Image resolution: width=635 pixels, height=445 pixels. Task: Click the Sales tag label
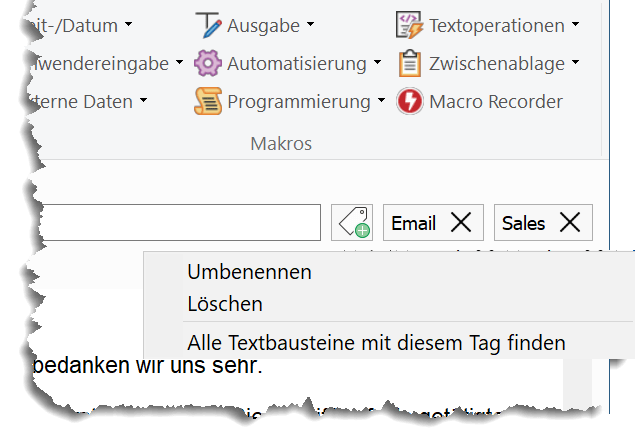(524, 223)
